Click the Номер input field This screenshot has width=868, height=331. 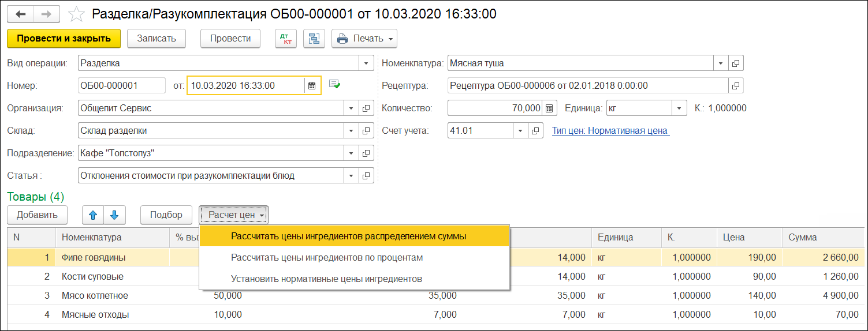(x=121, y=86)
